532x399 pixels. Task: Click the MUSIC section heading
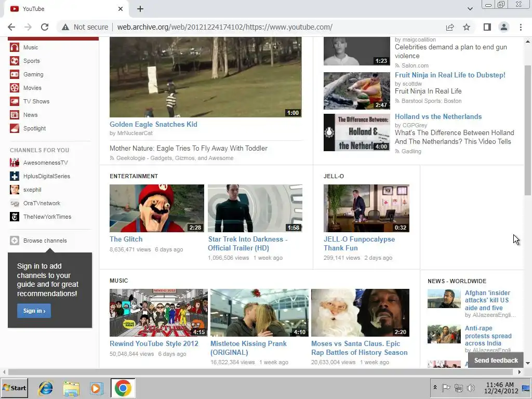pyautogui.click(x=119, y=281)
